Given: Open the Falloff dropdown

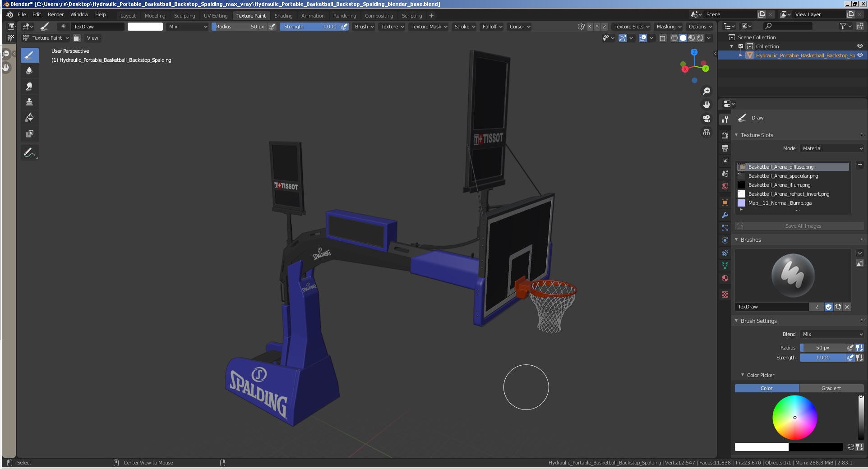Looking at the screenshot, I should [492, 27].
